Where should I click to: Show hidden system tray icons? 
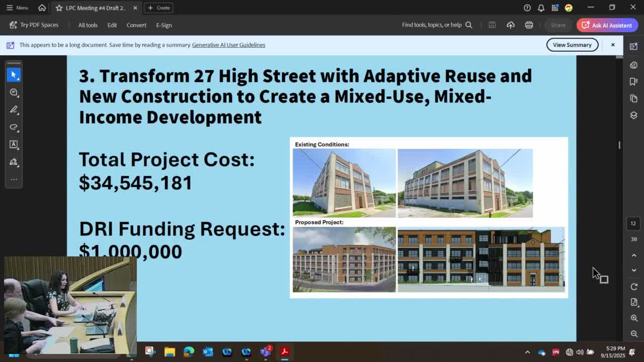tap(527, 352)
